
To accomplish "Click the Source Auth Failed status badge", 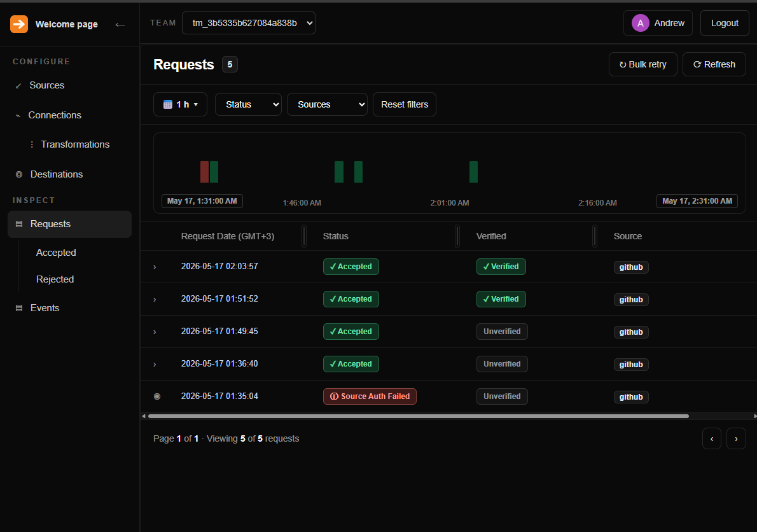I will click(370, 396).
